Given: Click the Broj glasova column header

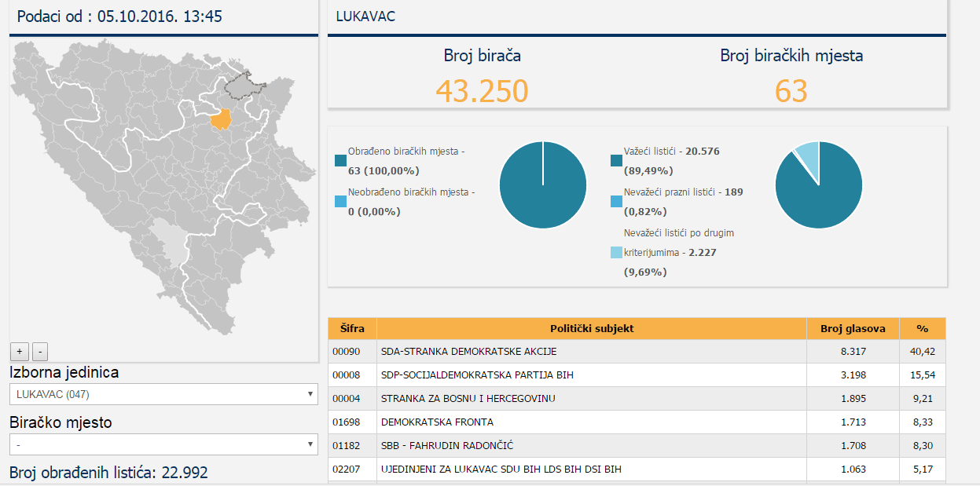Looking at the screenshot, I should [x=853, y=328].
